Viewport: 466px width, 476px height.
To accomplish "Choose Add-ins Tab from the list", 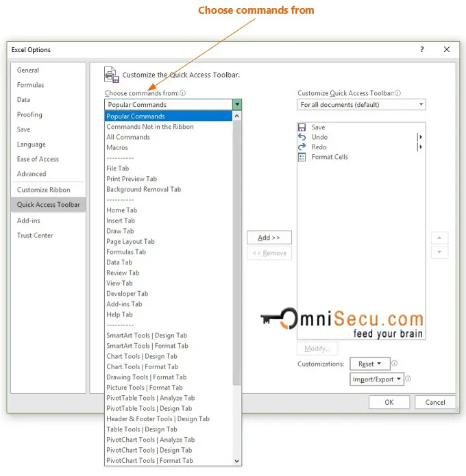I will 169,304.
